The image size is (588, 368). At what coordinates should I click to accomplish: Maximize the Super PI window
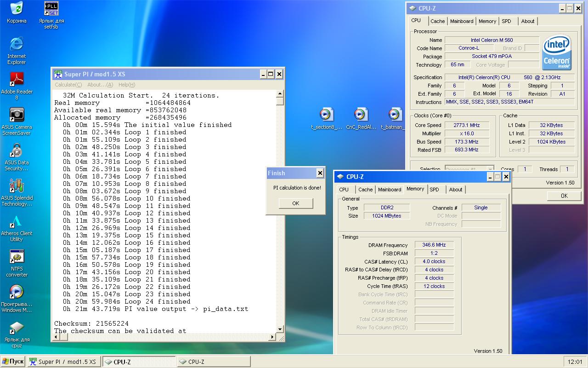coord(271,74)
